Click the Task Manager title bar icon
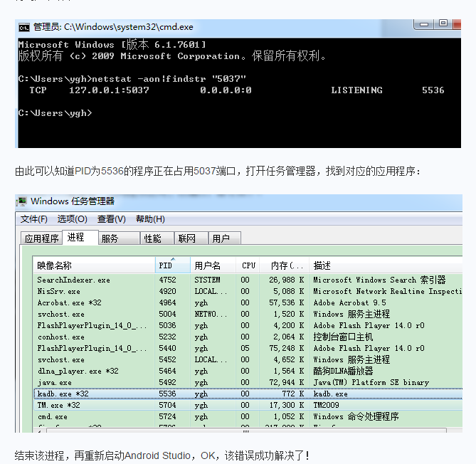The height and width of the screenshot is (464, 476). click(x=21, y=201)
